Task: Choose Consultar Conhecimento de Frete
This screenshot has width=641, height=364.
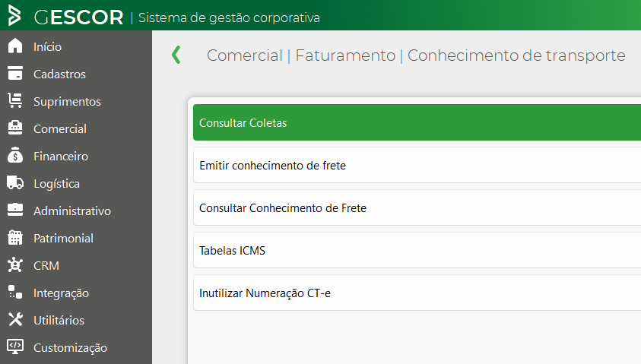Action: [417, 207]
